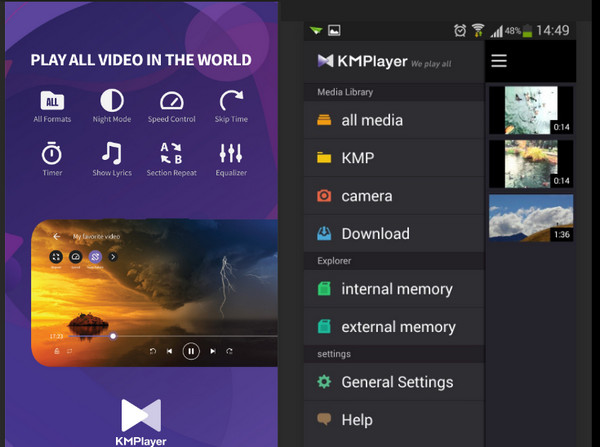Viewport: 600px width, 447px height.
Task: Click the blue Download tray icon
Action: tap(324, 233)
